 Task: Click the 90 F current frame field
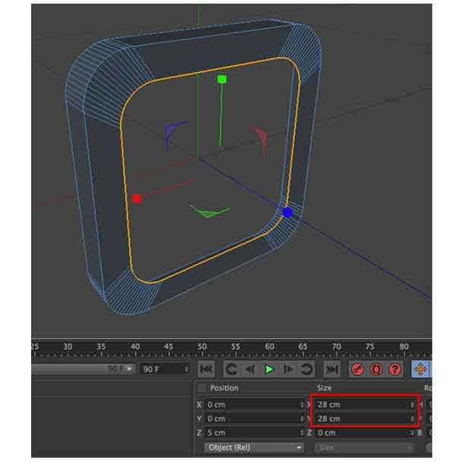click(165, 369)
